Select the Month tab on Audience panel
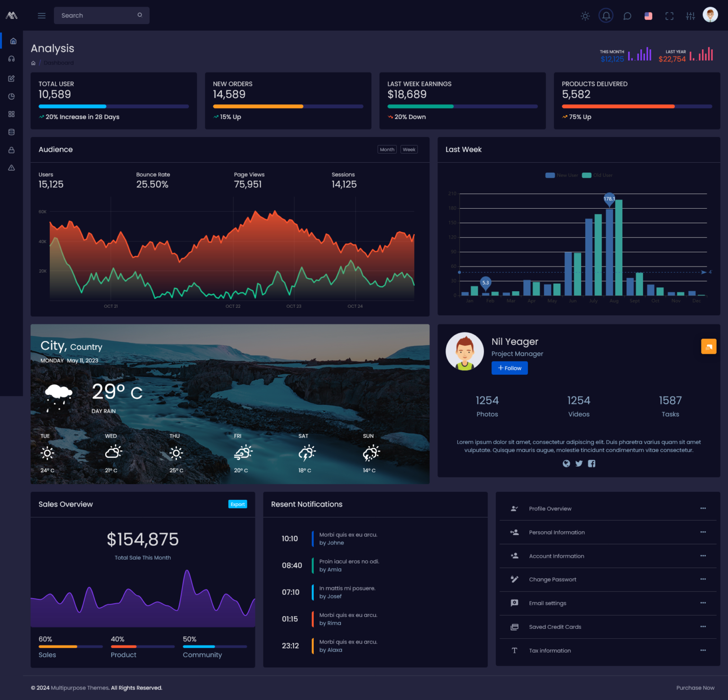Screen dimensions: 728x700 [x=387, y=149]
